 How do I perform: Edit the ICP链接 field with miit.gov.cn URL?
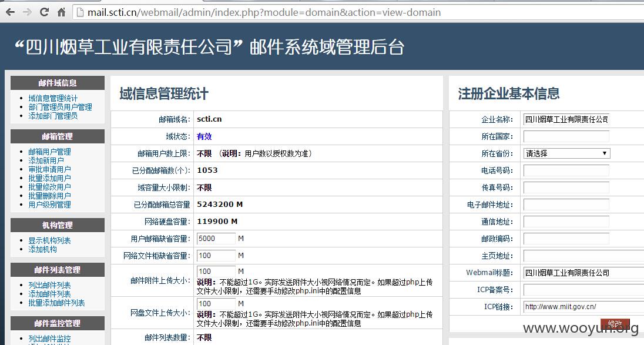pos(583,307)
